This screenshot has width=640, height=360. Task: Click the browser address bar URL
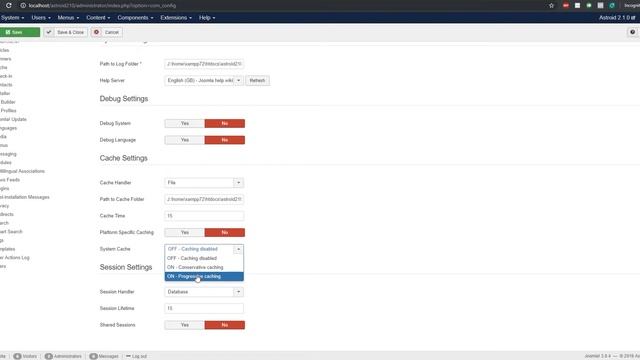tap(102, 6)
